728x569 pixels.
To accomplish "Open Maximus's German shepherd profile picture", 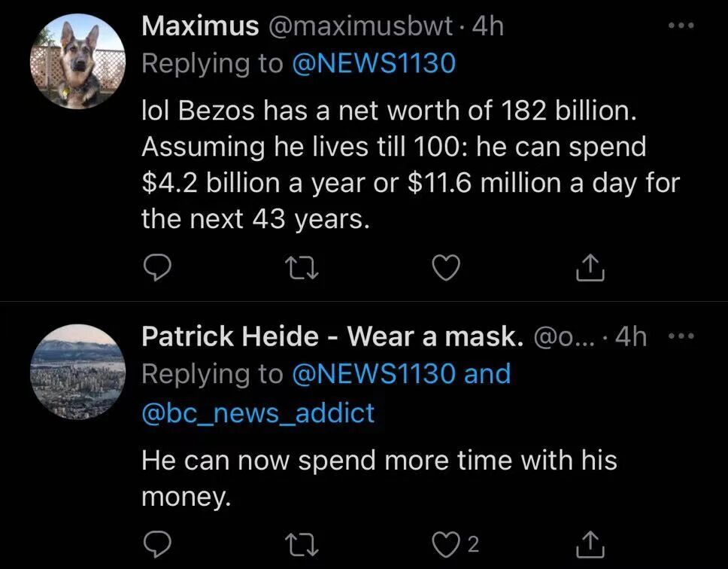I will coord(76,62).
